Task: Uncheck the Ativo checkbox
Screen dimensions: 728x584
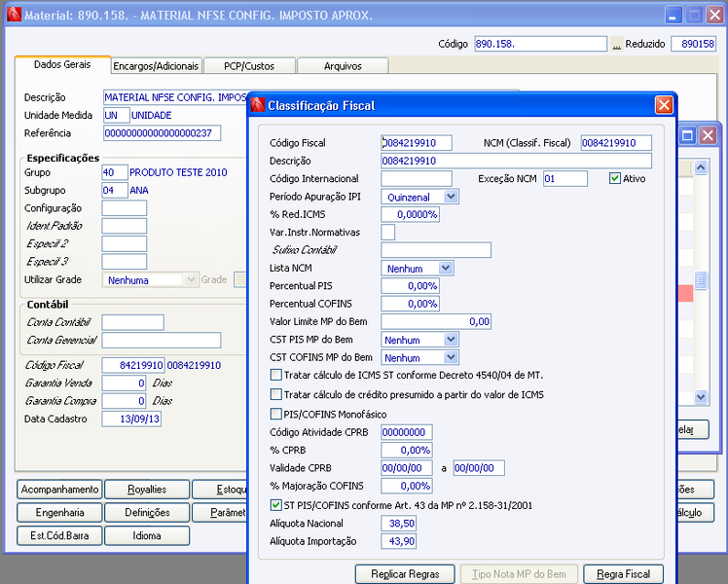Action: [615, 178]
